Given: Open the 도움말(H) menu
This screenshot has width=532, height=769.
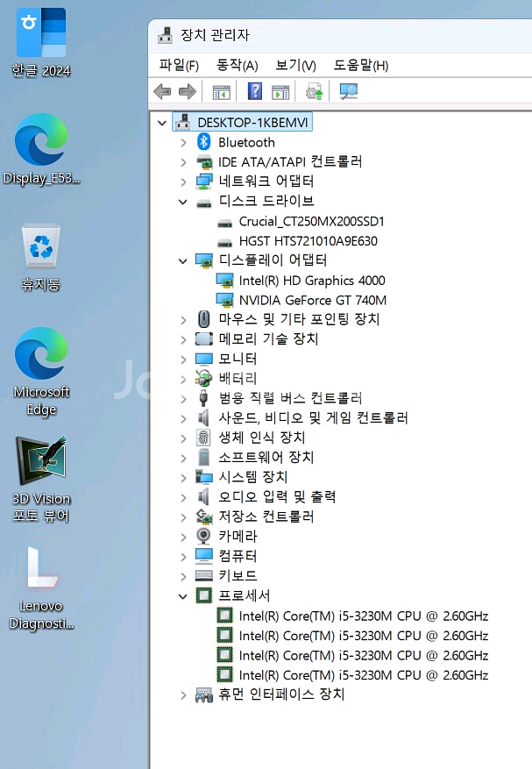Looking at the screenshot, I should tap(361, 65).
